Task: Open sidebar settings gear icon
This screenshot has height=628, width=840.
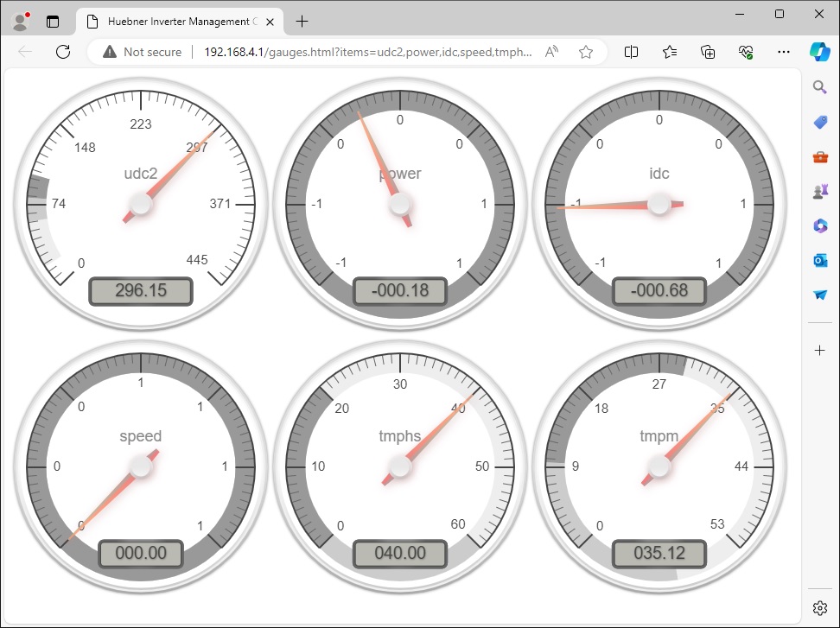Action: click(x=820, y=607)
